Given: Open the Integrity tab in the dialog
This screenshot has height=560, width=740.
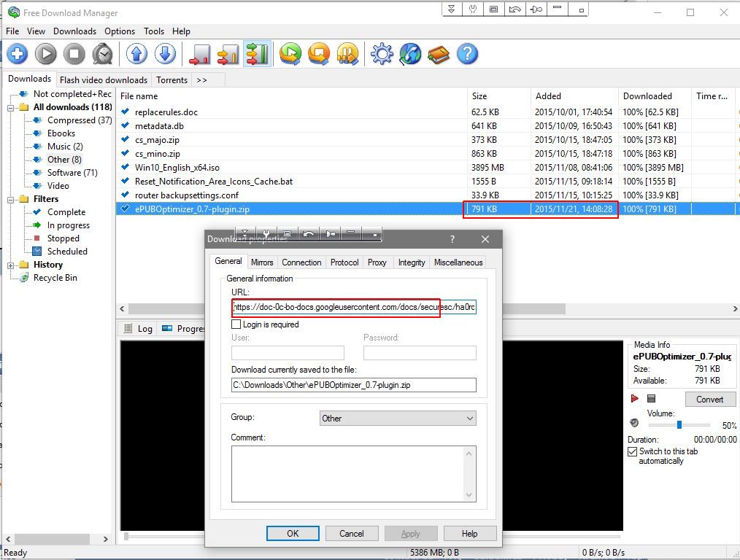Looking at the screenshot, I should tap(412, 262).
